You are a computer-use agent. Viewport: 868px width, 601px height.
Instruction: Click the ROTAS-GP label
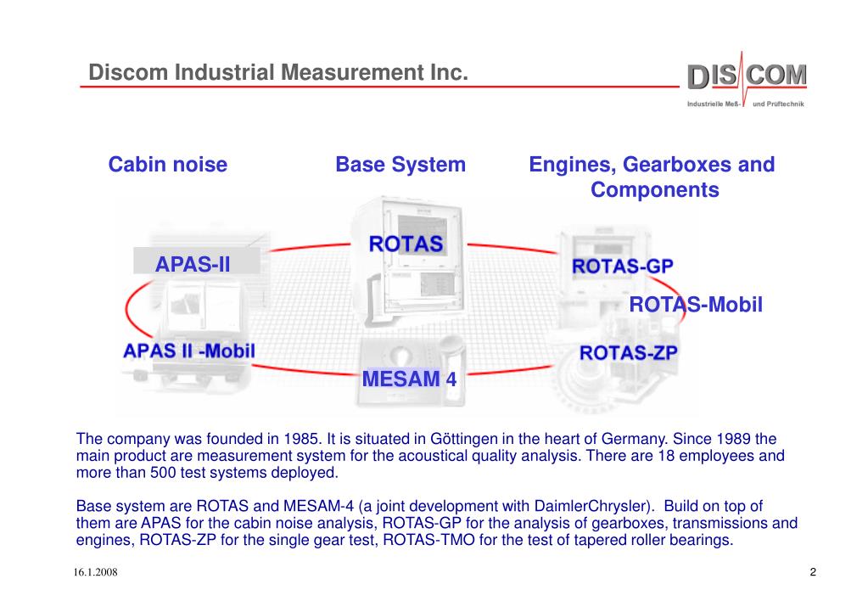point(622,267)
